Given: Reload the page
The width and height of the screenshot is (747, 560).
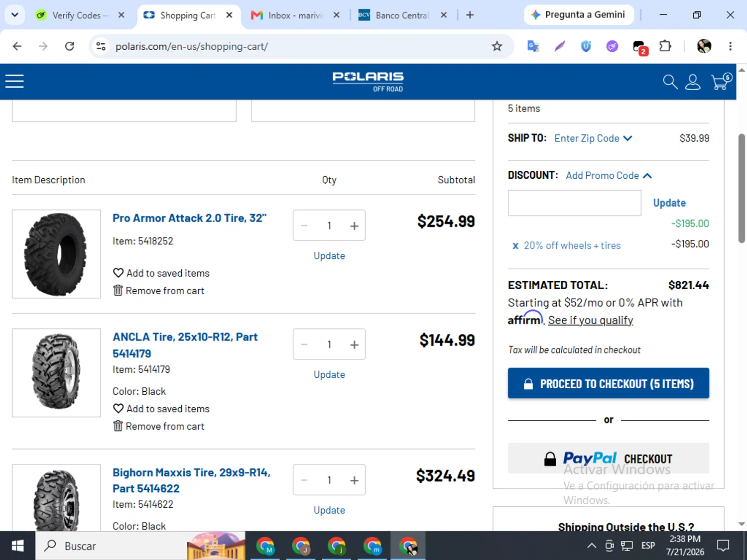Looking at the screenshot, I should pos(69,46).
